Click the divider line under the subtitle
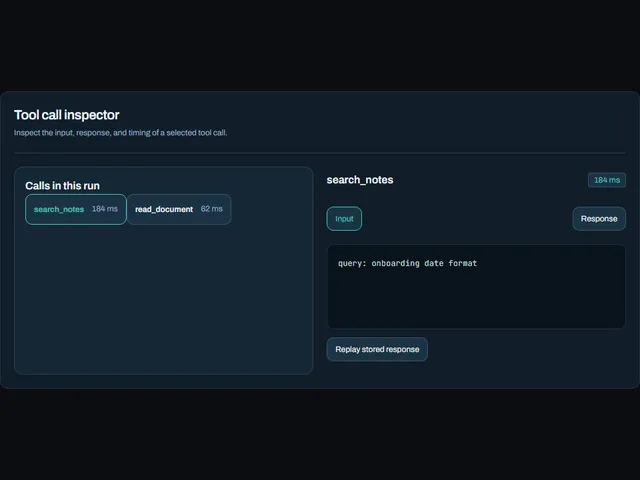Screen dimensions: 640x480 (x=320, y=153)
